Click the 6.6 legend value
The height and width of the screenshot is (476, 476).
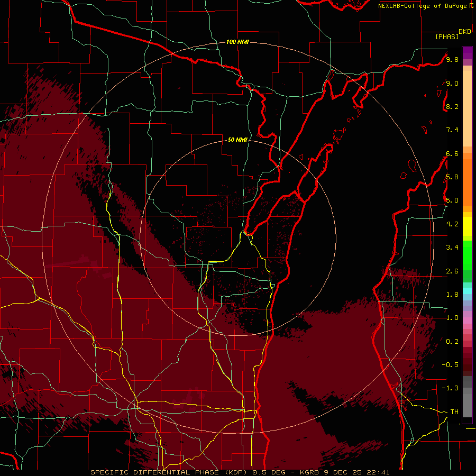tap(452, 153)
